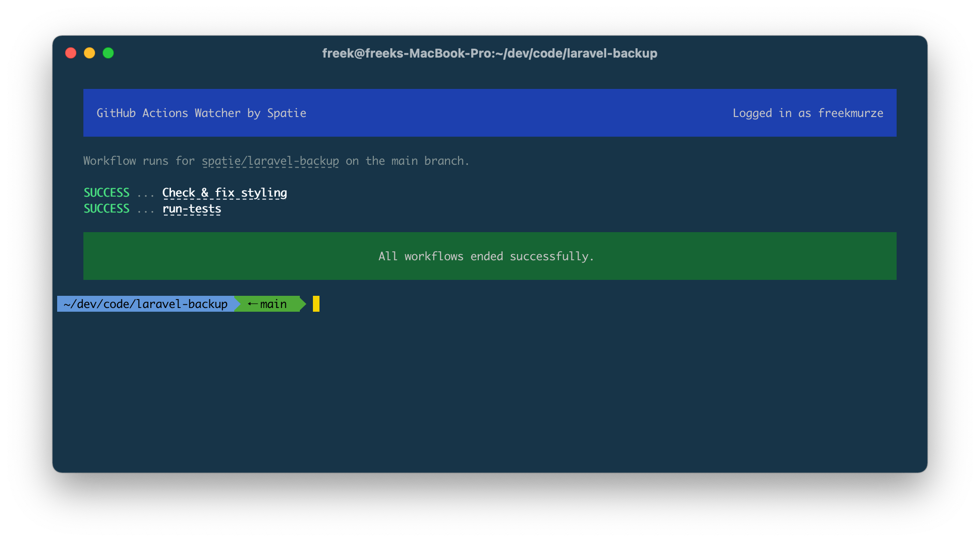Click the SUCCESS status for Check & fix styling
Screen dimensions: 980x542
106,192
